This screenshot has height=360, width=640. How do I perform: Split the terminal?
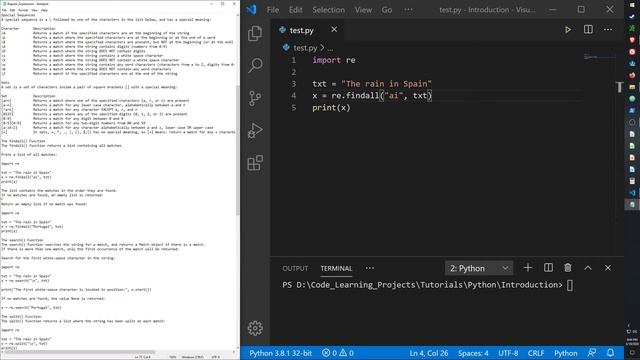[x=548, y=268]
